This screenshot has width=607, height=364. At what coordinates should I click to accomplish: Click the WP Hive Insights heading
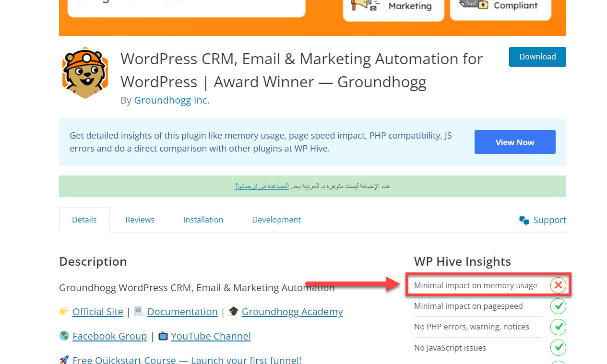463,261
